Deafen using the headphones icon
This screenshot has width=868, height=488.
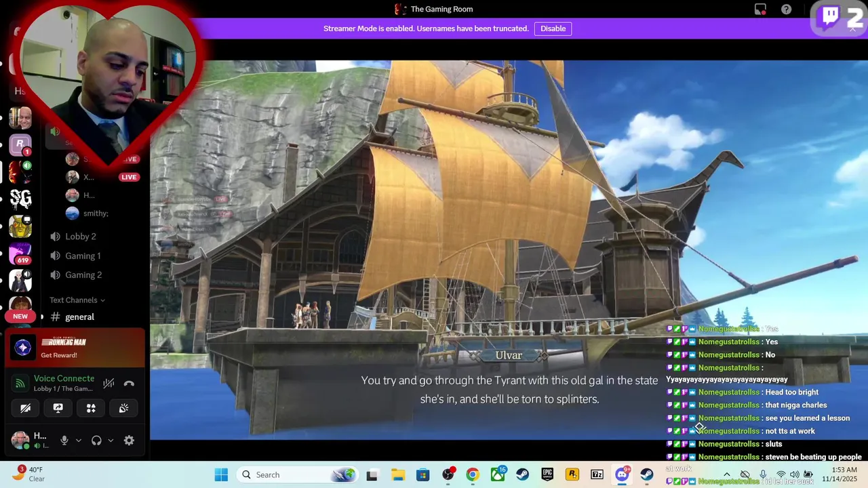[96, 441]
